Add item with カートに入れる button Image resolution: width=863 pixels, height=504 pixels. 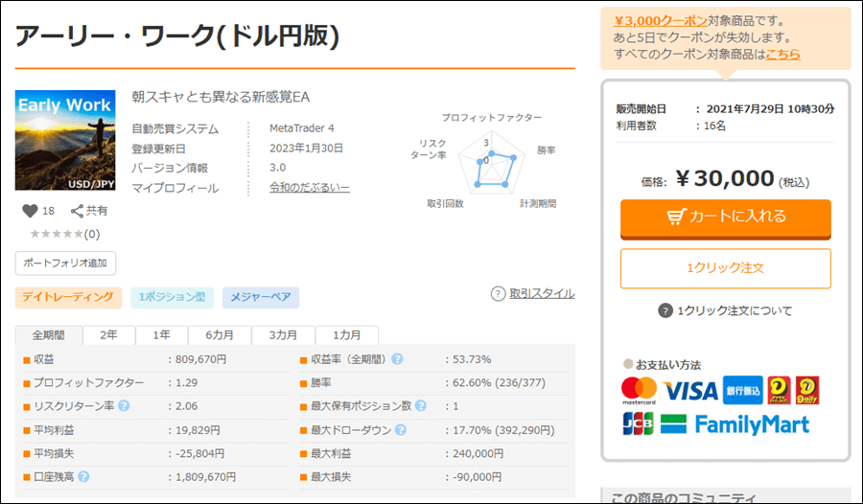[x=725, y=218]
